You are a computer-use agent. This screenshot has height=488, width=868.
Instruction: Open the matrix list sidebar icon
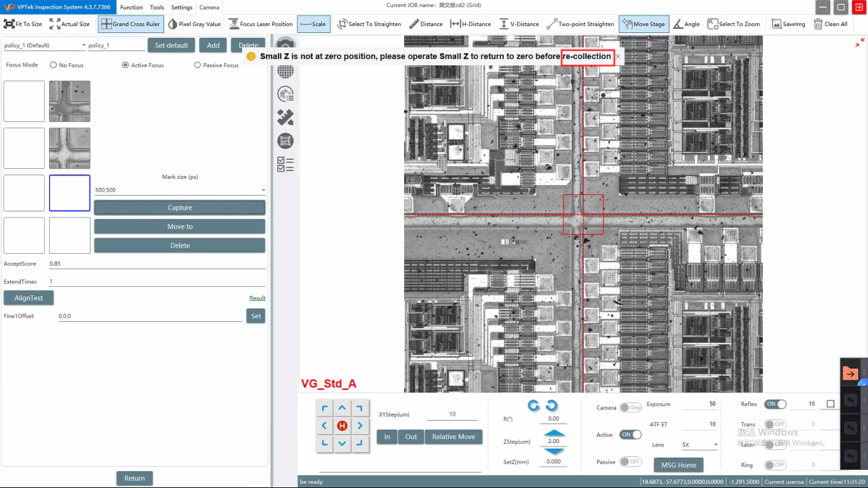[x=286, y=94]
